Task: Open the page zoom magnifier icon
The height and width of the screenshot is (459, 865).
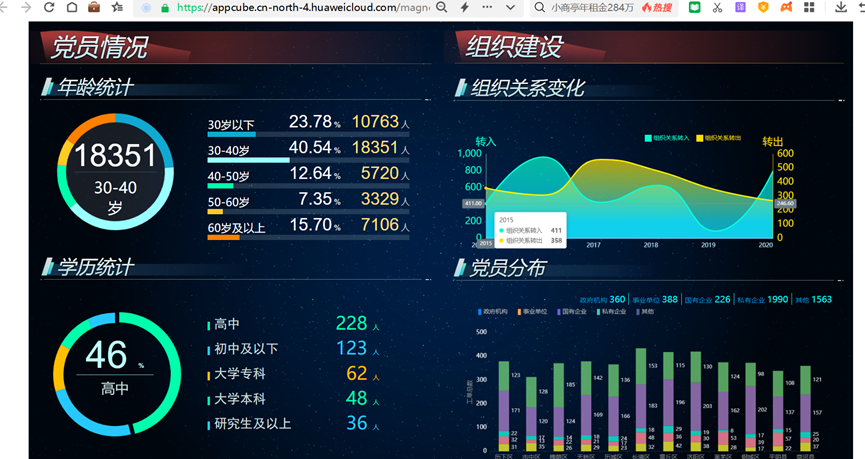Action: click(441, 7)
